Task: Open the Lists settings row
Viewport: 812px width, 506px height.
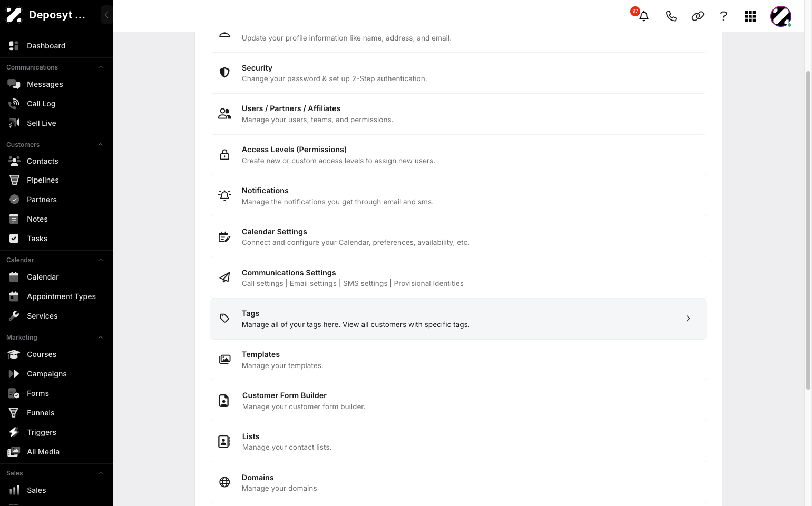Action: 458,442
